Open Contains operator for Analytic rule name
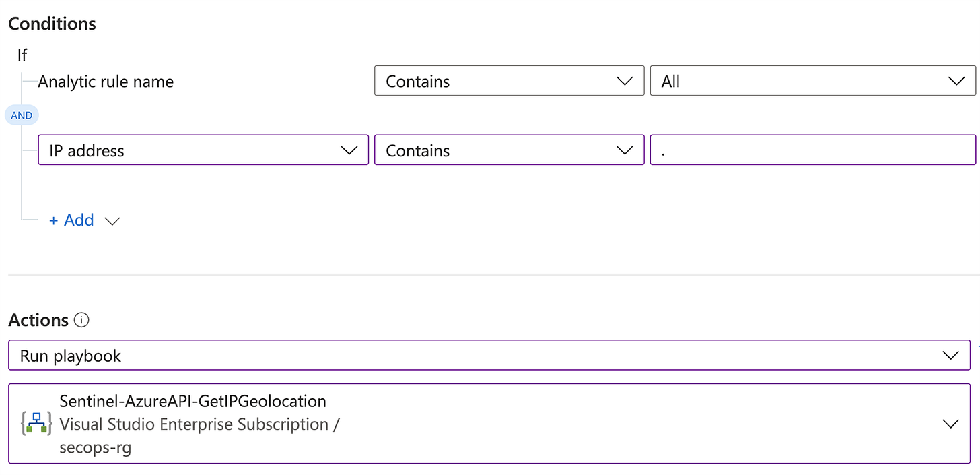The height and width of the screenshot is (475, 980). (x=508, y=82)
